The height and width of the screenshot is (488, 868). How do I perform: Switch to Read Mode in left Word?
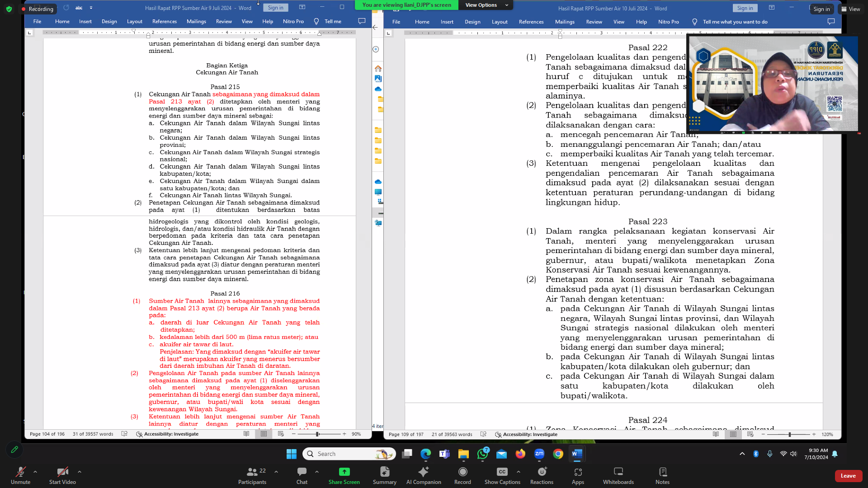(246, 434)
